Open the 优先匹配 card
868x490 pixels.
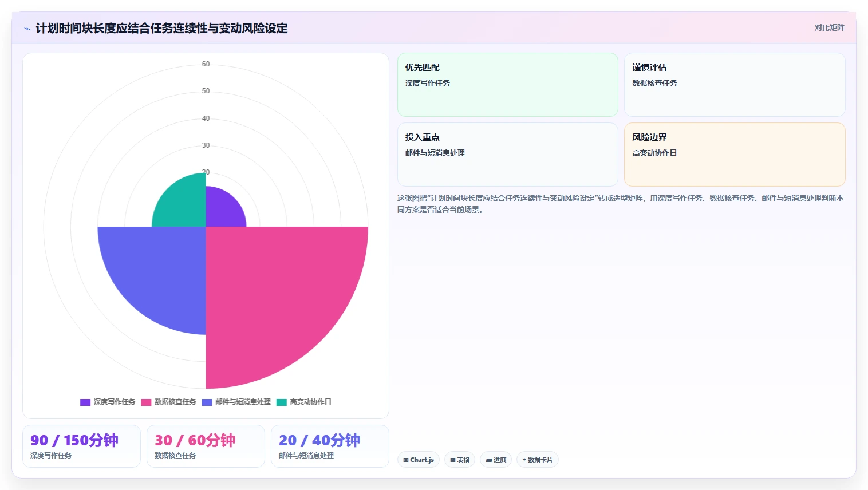point(508,85)
